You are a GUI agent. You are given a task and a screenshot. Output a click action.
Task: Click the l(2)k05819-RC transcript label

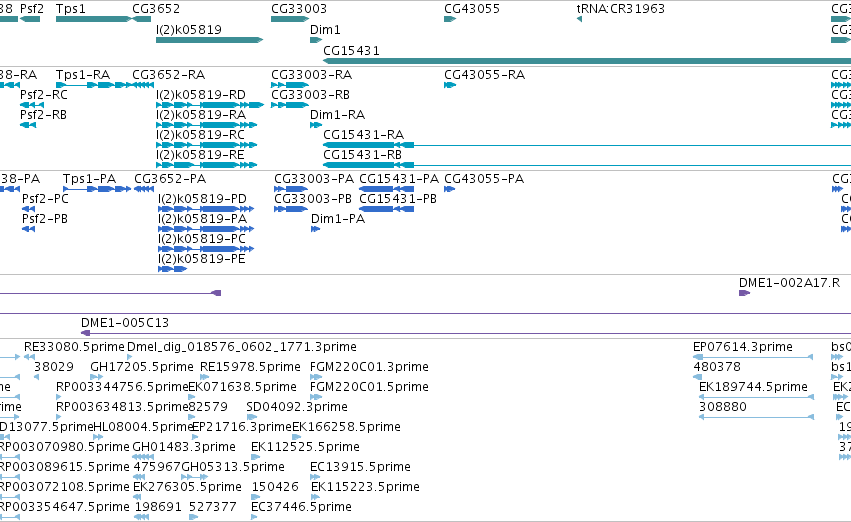click(200, 135)
